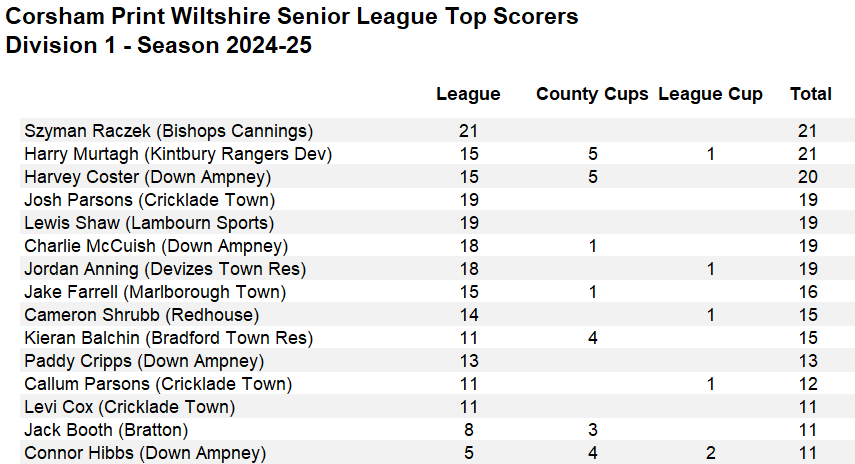Open Kieran Balchin (Bradford Town Res)

[x=168, y=338]
